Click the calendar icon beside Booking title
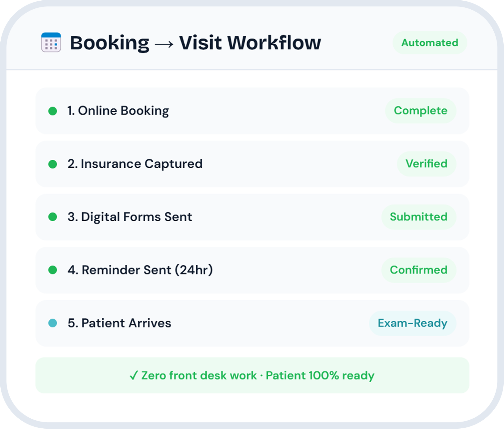This screenshot has height=429, width=504. click(51, 42)
